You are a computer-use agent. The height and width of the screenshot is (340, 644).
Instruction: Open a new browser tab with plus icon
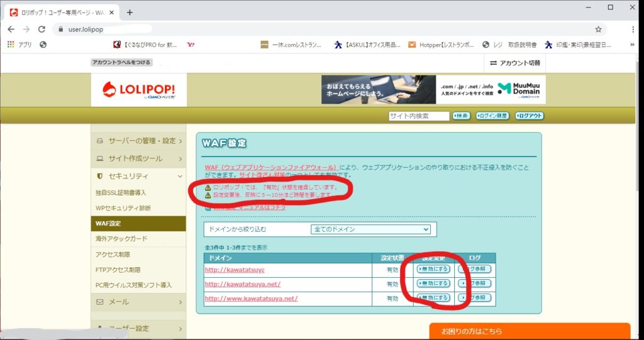(130, 12)
